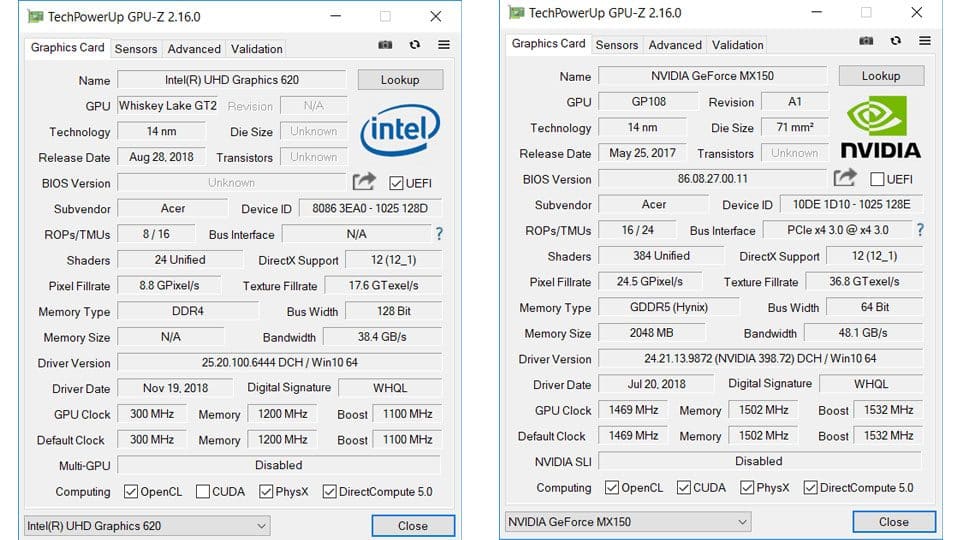
Task: Click the BIOS export share icon in Intel window
Action: click(364, 181)
